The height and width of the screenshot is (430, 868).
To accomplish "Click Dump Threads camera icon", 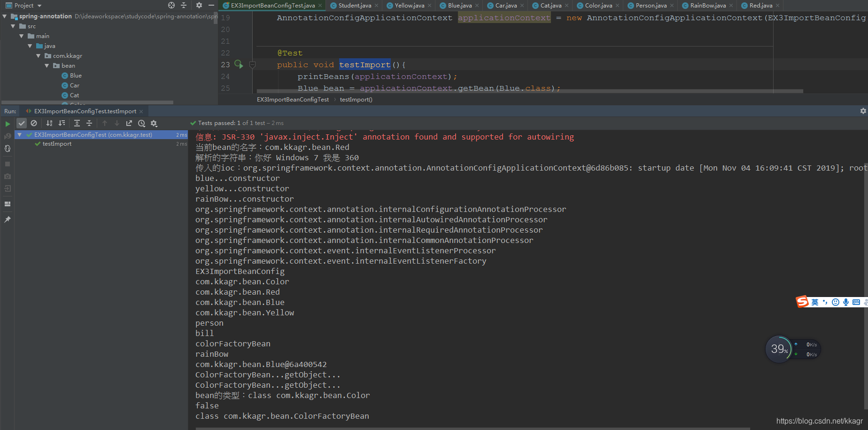I will [8, 176].
